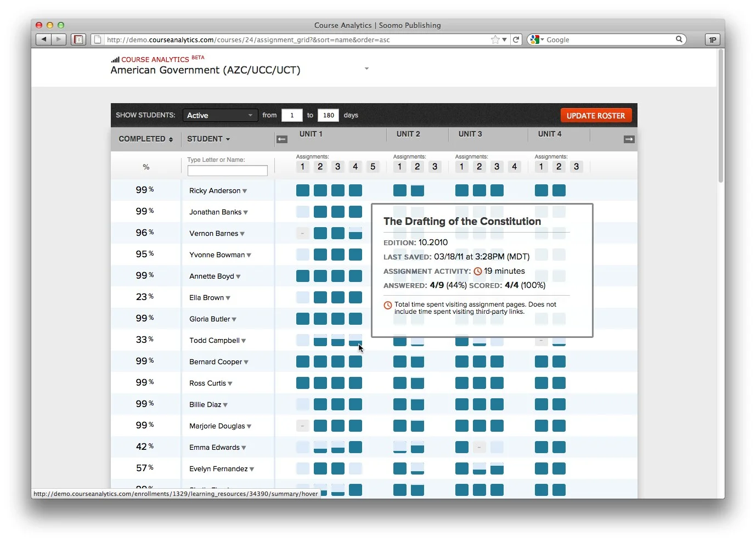Click Emma Edwards' 42% completion value
Screen dimensions: 756x542
(145, 447)
